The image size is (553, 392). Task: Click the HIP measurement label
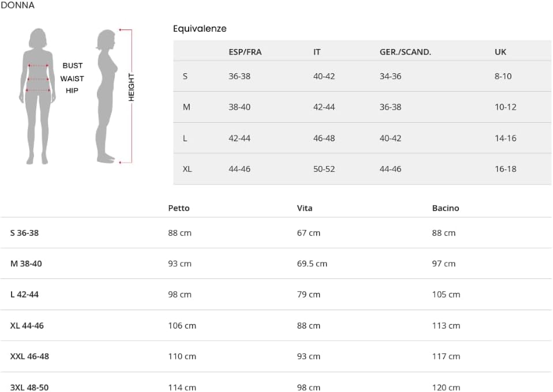(72, 91)
